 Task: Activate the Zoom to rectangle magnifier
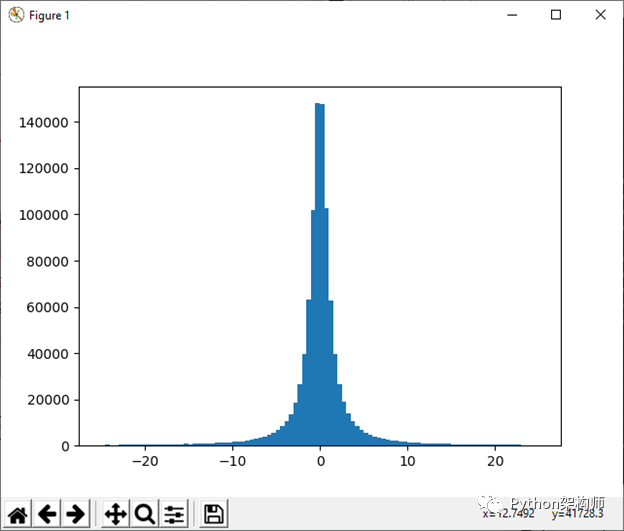point(144,514)
